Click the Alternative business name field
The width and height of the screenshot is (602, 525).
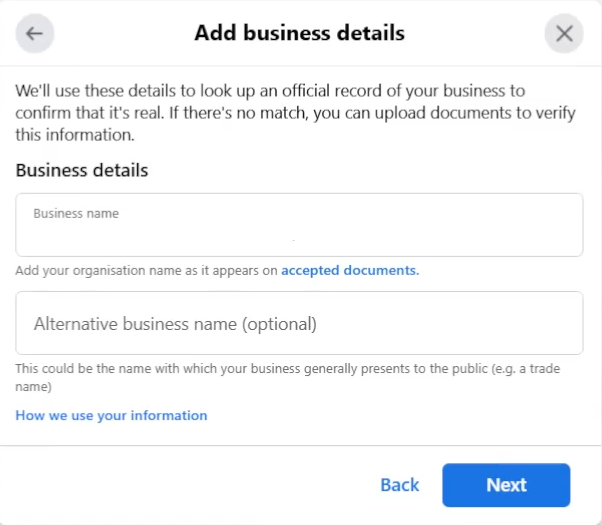coord(299,323)
